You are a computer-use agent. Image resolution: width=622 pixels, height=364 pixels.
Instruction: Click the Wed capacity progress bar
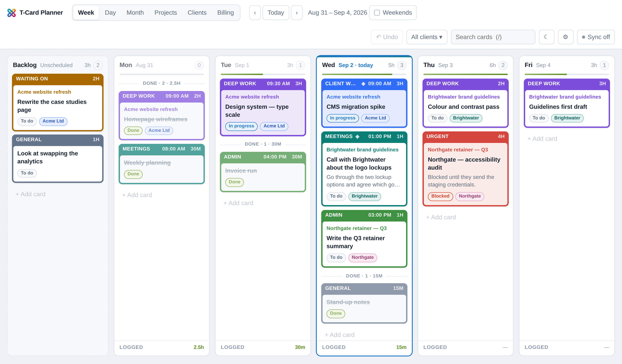pos(364,74)
